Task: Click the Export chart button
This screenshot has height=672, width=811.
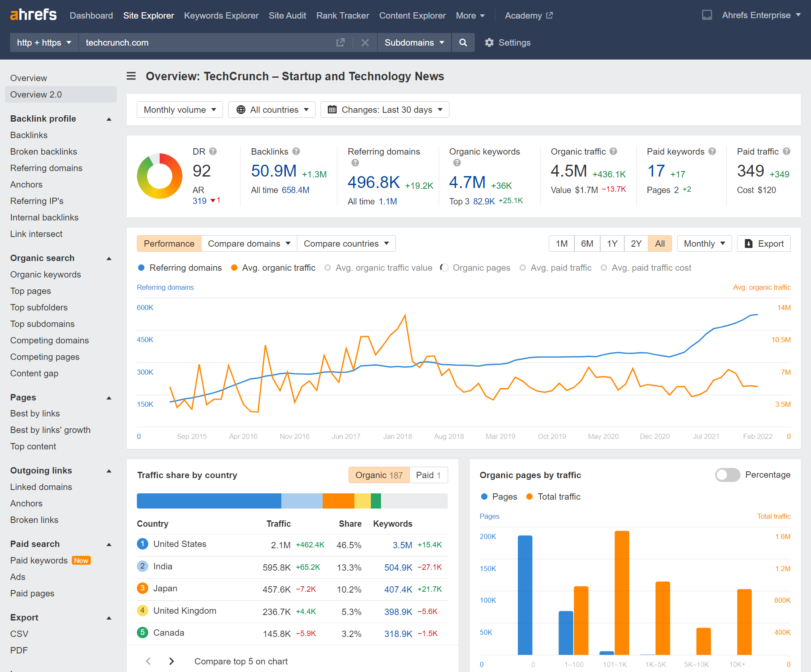Action: 763,244
